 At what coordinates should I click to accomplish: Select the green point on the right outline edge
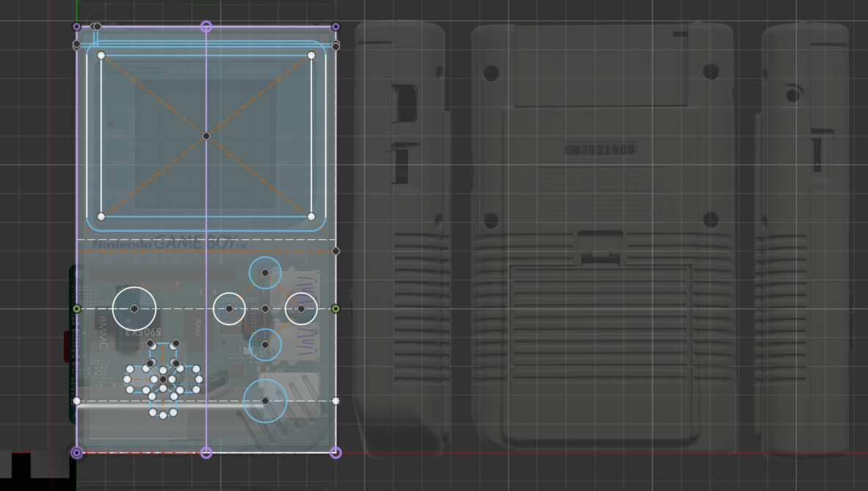tap(335, 309)
